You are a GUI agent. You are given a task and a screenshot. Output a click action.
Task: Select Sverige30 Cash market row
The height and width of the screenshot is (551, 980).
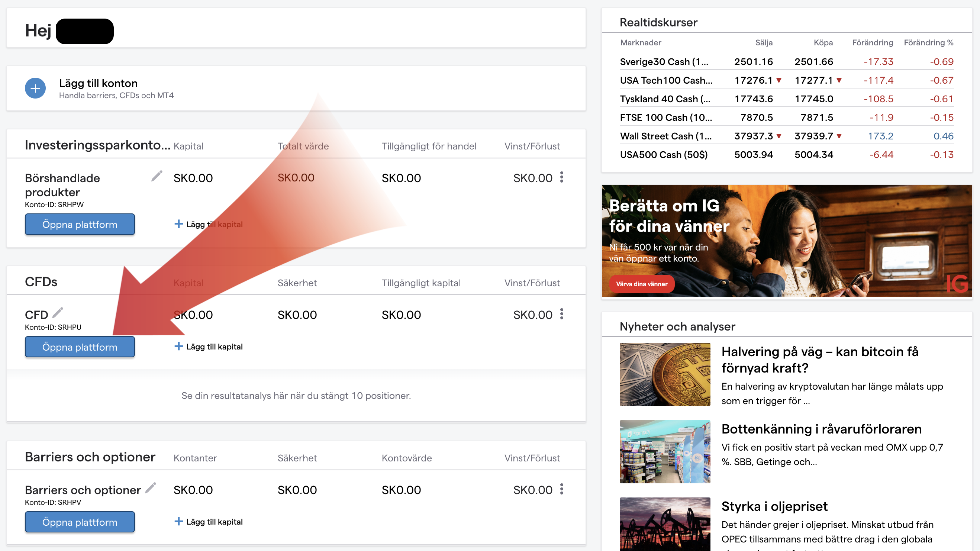(x=664, y=62)
